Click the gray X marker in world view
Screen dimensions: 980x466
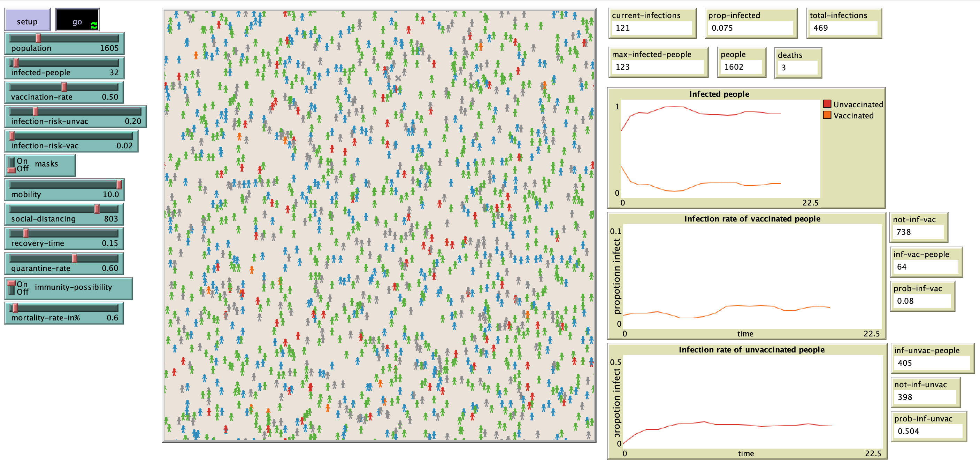(x=398, y=78)
